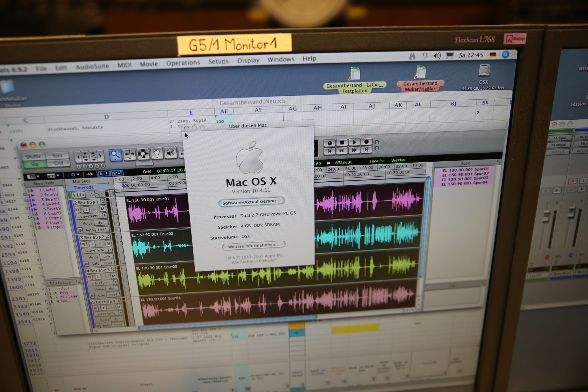Viewport: 588px width, 392px height.
Task: Open the edit window view selector dropdown
Action: coord(33,176)
